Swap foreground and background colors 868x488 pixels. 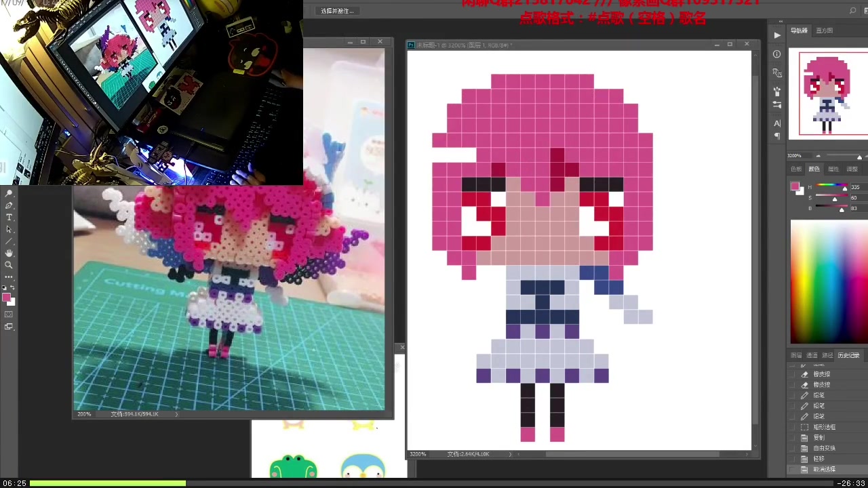(12, 287)
